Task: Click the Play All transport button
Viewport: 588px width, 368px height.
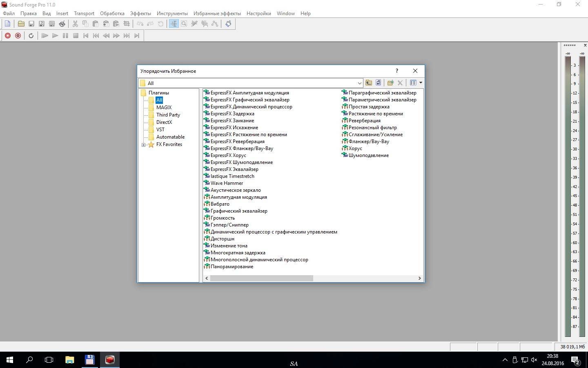Action: (45, 36)
